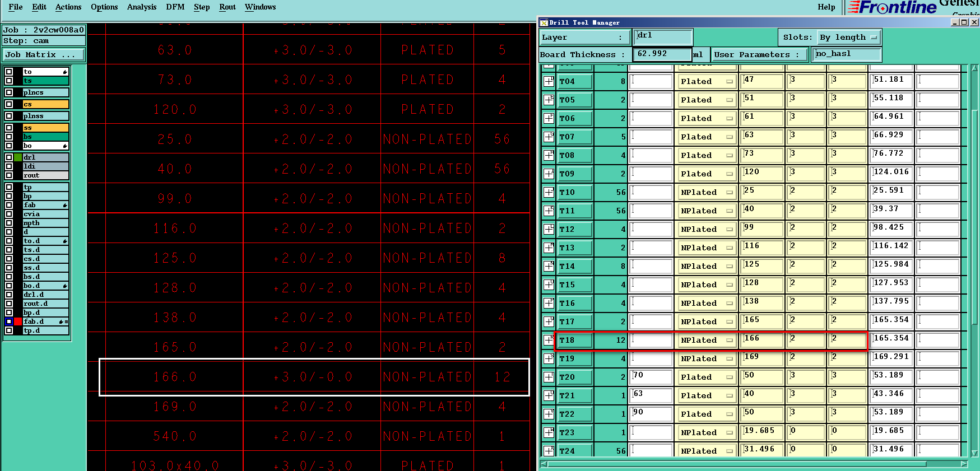
Task: Click the drill symbol icon for T11
Action: [x=549, y=211]
